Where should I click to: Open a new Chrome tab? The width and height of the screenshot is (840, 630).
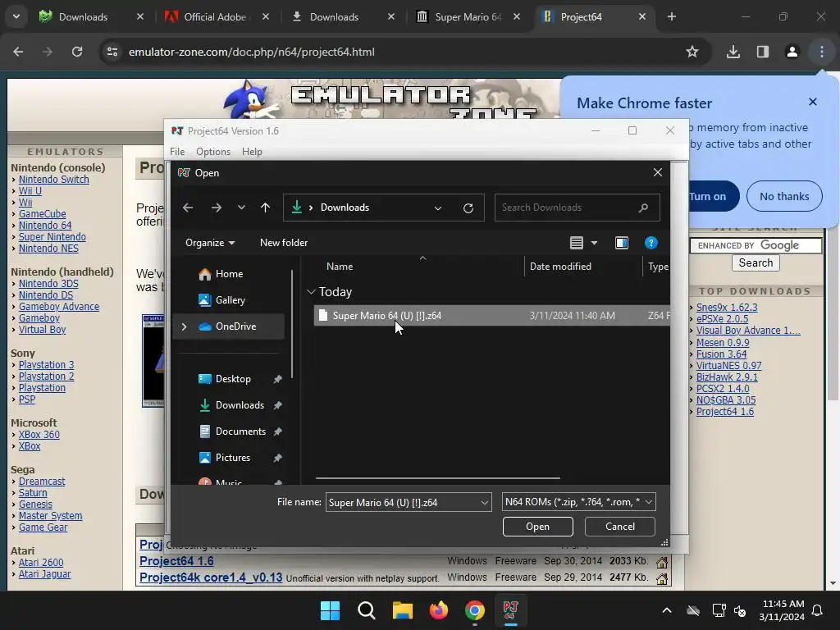click(672, 16)
